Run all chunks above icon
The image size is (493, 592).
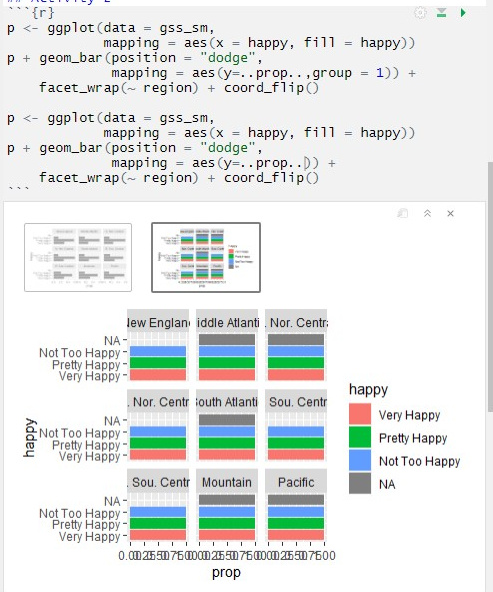pos(441,13)
